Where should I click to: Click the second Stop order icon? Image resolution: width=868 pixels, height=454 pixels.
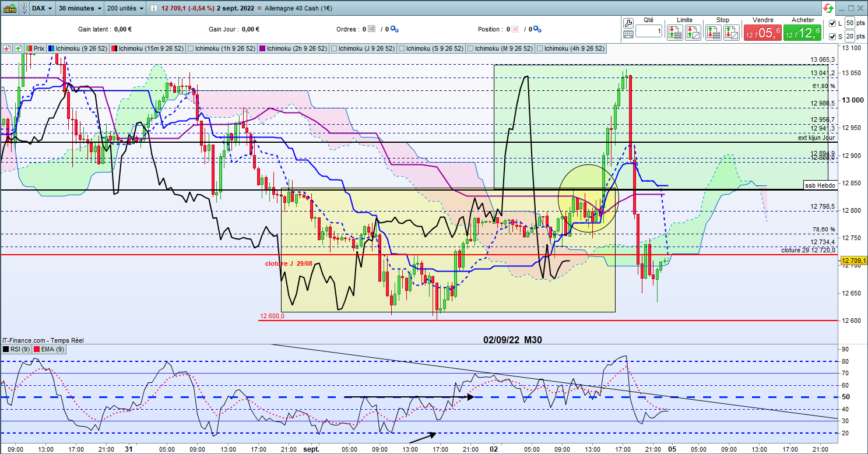pyautogui.click(x=732, y=33)
